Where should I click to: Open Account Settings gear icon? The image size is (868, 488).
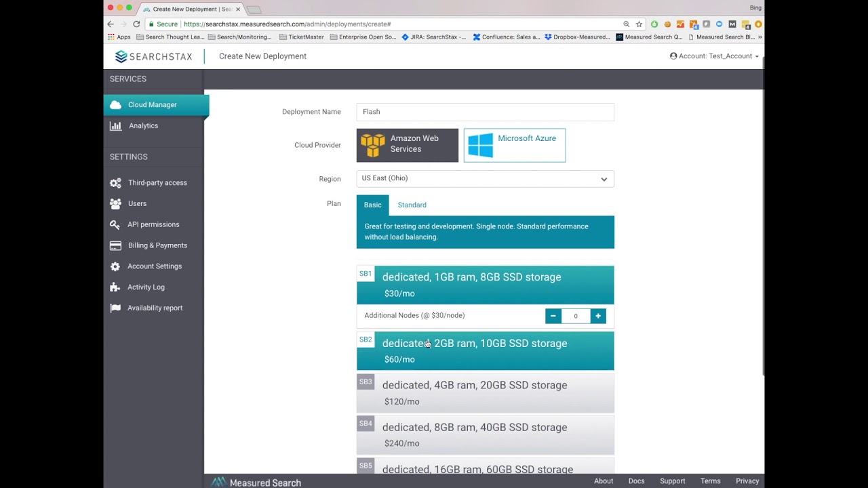[115, 266]
